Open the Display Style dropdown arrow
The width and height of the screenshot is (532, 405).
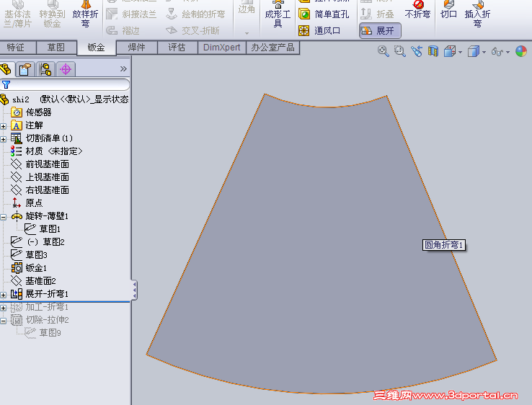click(x=484, y=52)
